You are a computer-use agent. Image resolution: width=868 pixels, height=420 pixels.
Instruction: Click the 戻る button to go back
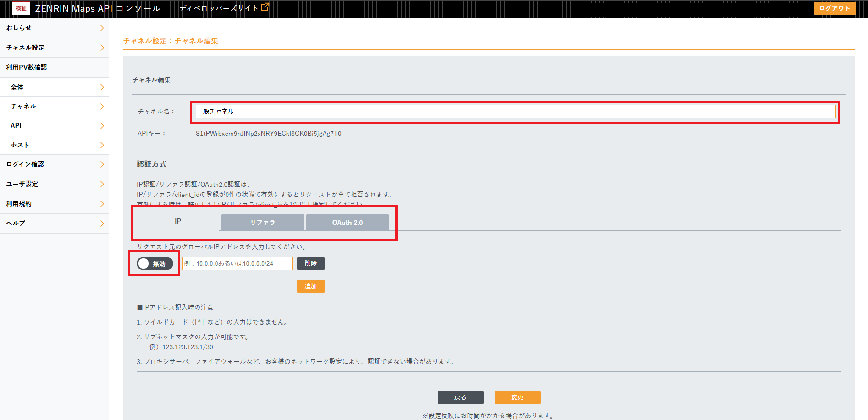(460, 397)
